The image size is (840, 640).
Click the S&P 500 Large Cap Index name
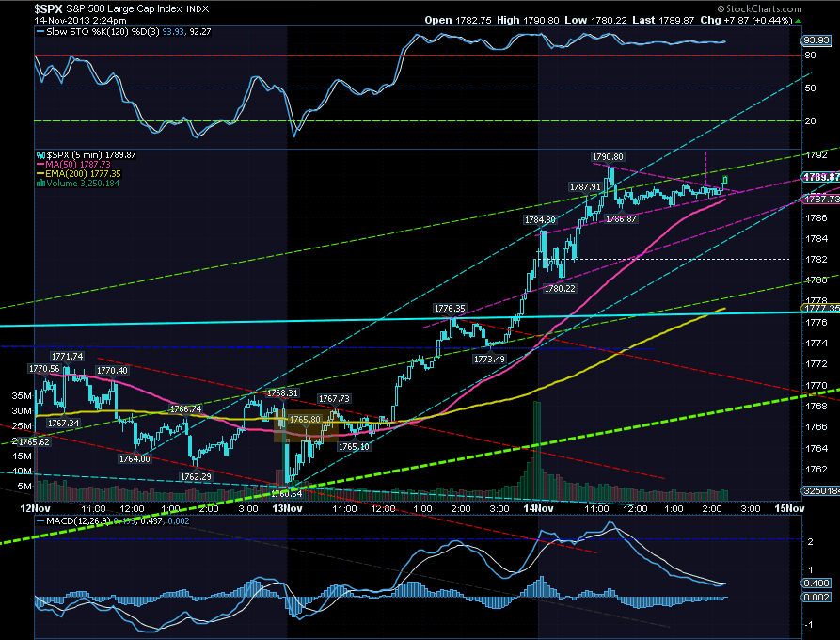pyautogui.click(x=122, y=8)
